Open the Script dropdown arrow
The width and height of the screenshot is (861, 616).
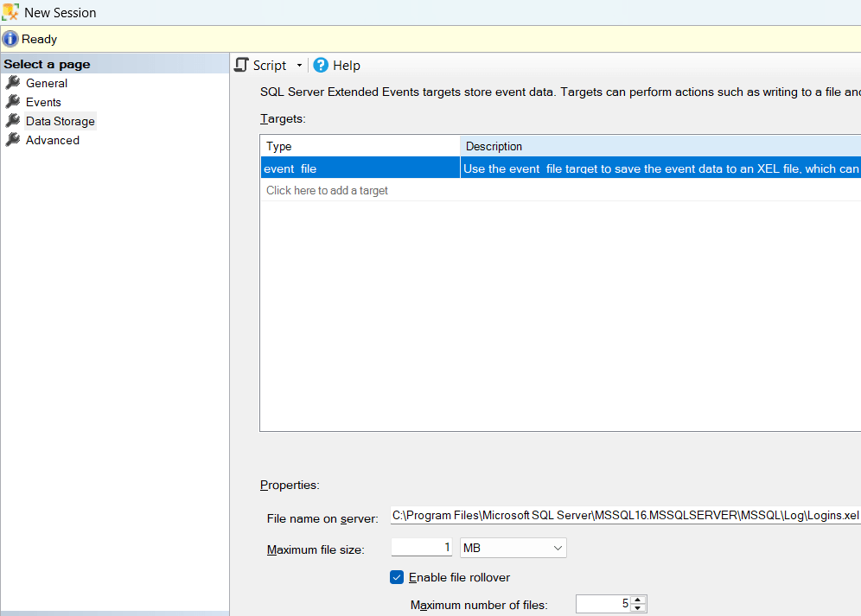tap(299, 66)
